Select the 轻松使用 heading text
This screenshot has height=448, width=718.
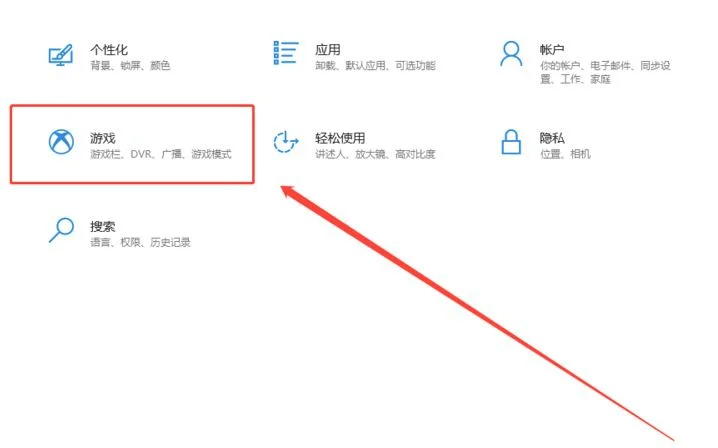[x=340, y=138]
